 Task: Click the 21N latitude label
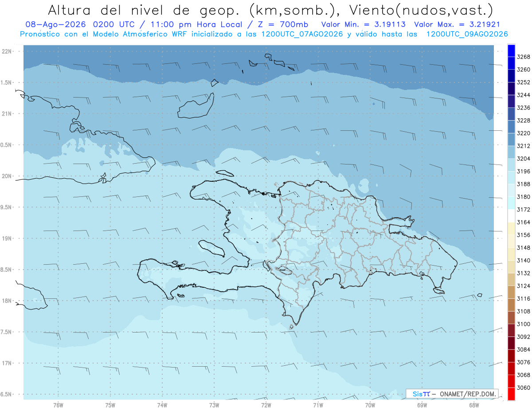click(7, 114)
